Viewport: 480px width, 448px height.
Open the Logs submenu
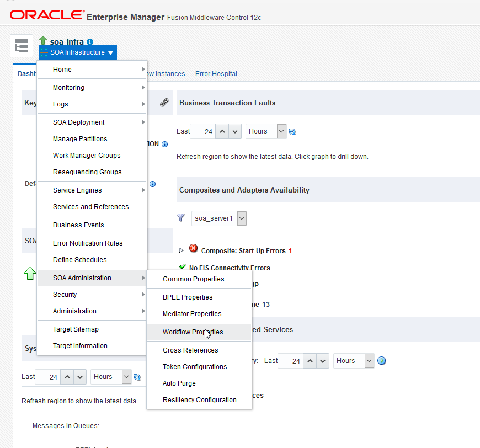(x=92, y=104)
